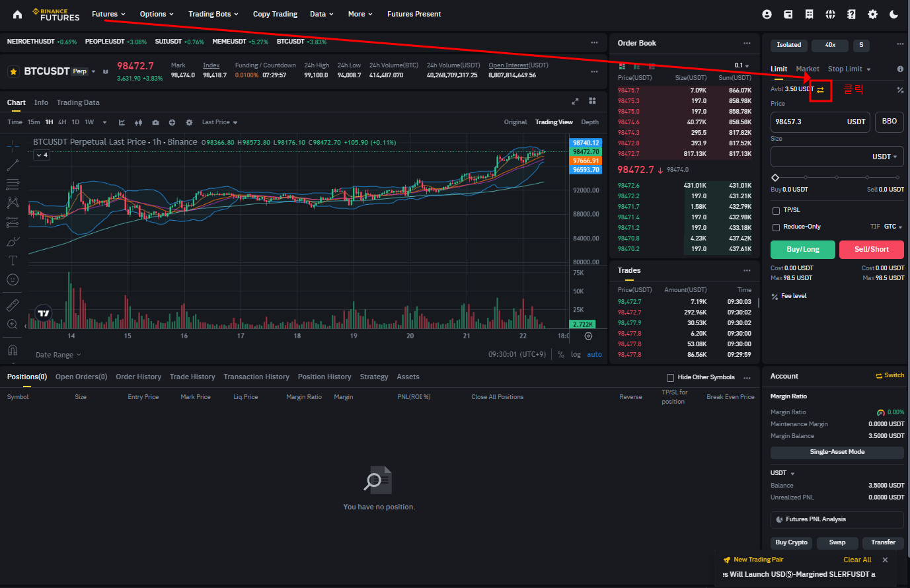Screen dimensions: 910x588
Task: Select the Depth chart view
Action: [x=590, y=122]
